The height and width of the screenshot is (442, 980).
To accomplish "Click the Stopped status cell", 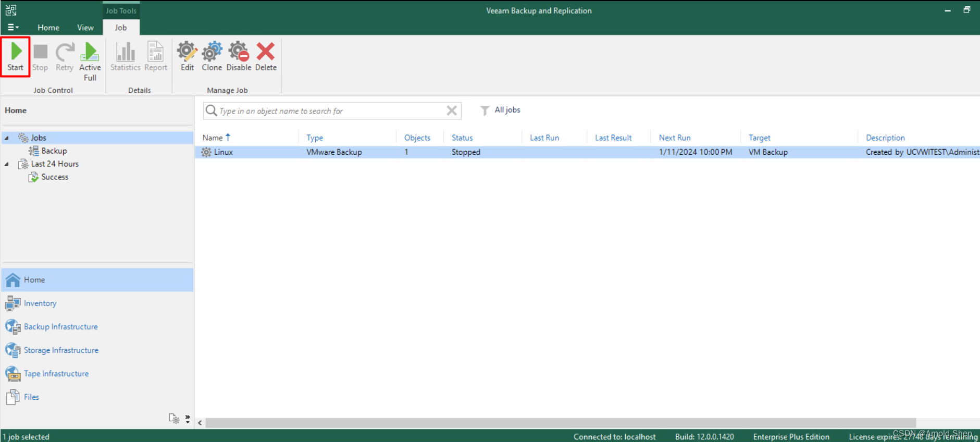I will click(x=466, y=152).
